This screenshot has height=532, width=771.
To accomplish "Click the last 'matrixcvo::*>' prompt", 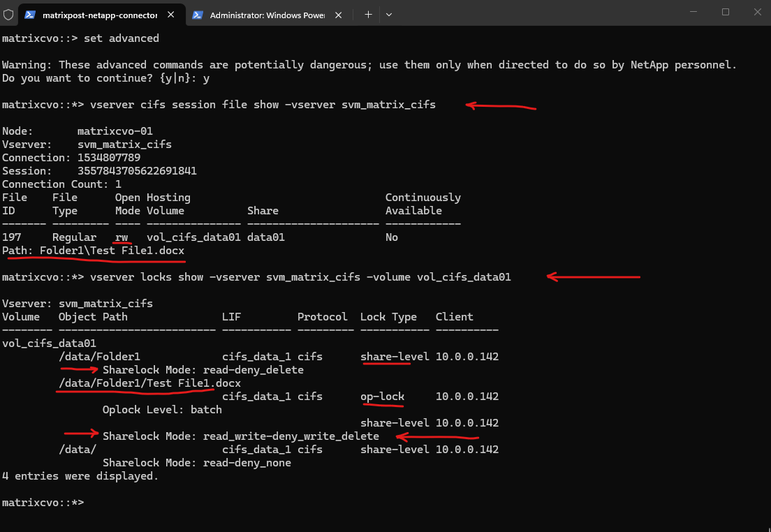I will pos(43,503).
